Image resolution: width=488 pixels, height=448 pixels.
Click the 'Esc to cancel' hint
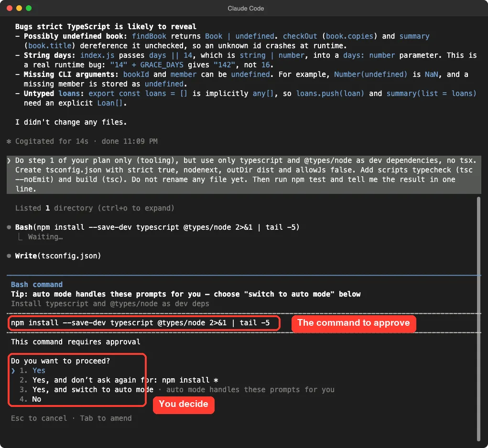tap(39, 418)
